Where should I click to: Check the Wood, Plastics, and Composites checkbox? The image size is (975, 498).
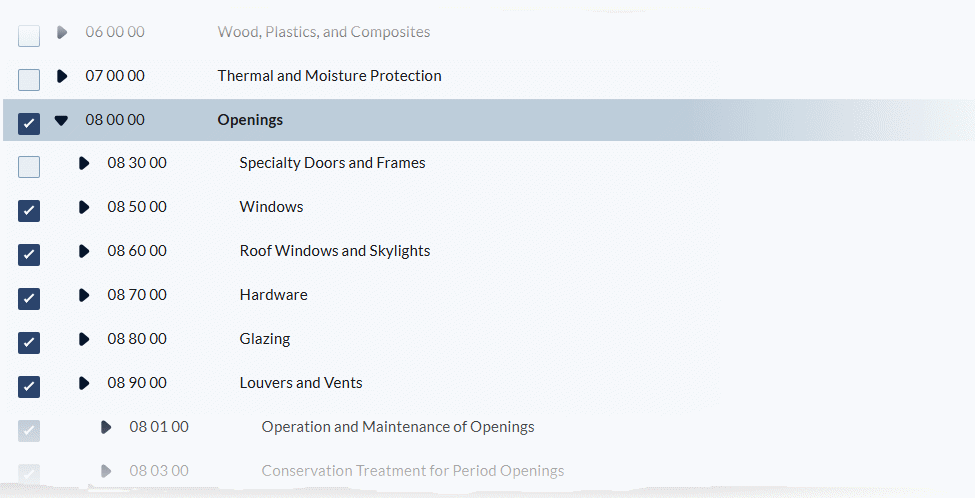(29, 36)
